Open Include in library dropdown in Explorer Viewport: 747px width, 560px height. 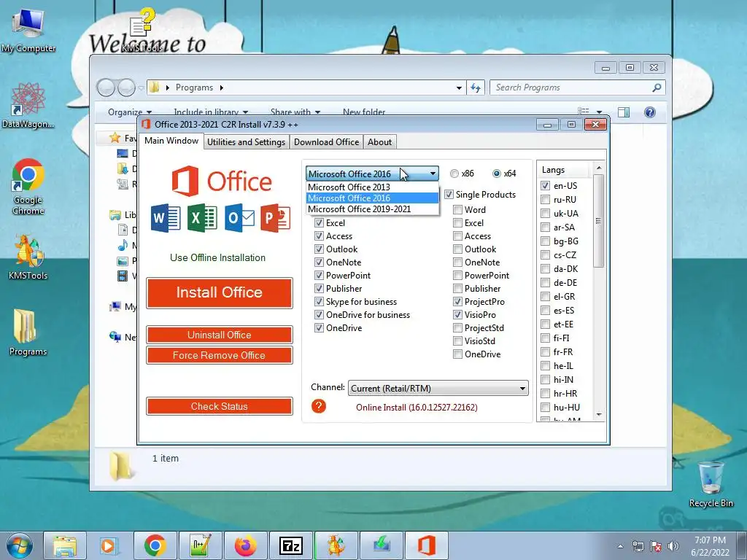tap(211, 112)
